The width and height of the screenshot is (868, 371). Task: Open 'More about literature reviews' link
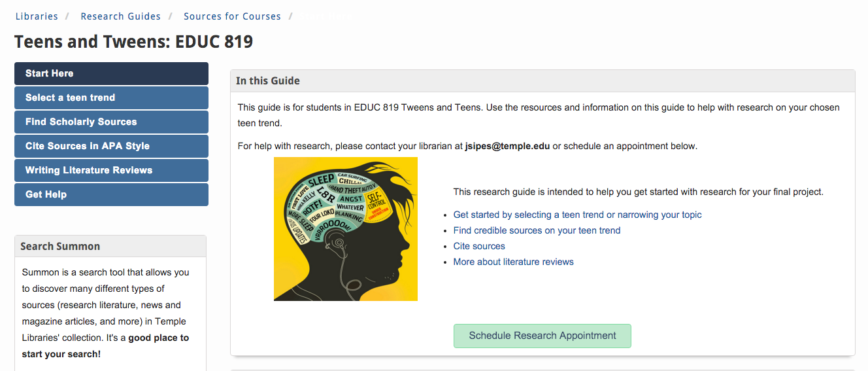tap(513, 262)
